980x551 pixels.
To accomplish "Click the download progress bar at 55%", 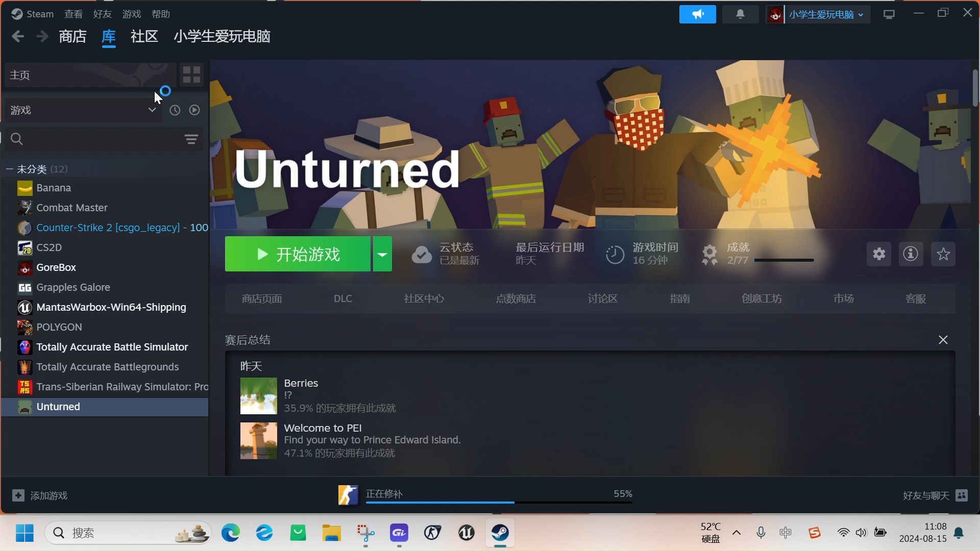I will (x=498, y=502).
